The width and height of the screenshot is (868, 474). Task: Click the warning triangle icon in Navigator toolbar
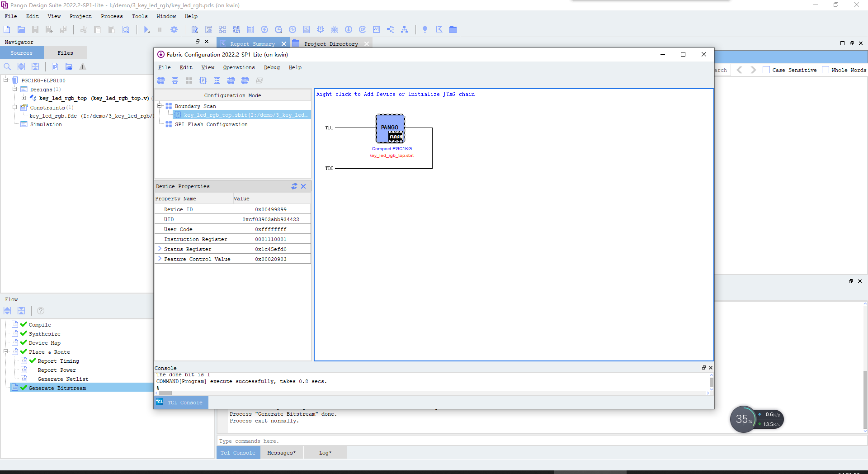click(83, 66)
